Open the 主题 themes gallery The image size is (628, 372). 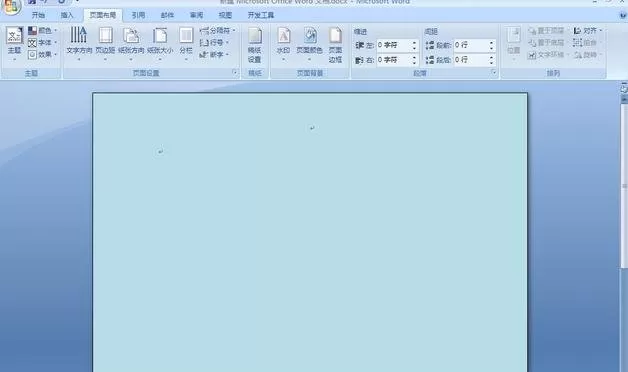14,44
